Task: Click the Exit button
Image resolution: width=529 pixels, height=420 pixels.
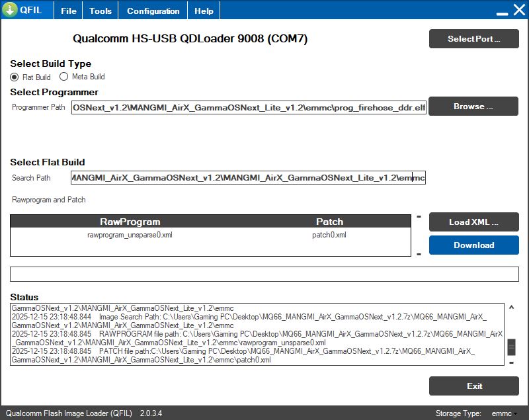Action: pos(473,386)
